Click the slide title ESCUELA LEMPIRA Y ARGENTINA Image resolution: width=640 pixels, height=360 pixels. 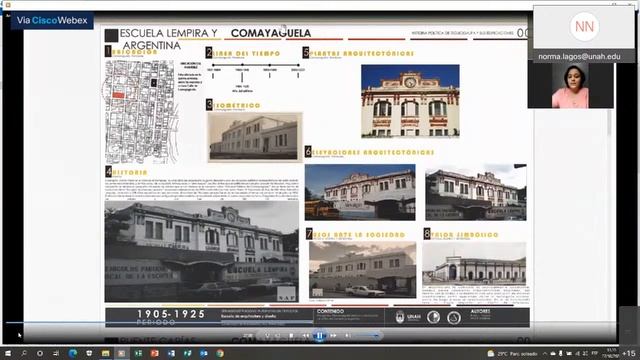coord(169,39)
